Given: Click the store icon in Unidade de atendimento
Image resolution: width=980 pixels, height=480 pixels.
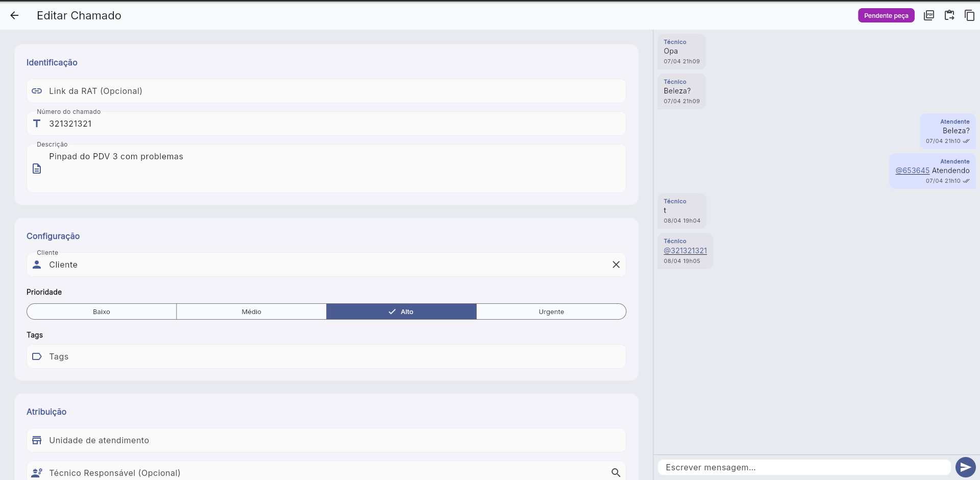Looking at the screenshot, I should (x=37, y=440).
